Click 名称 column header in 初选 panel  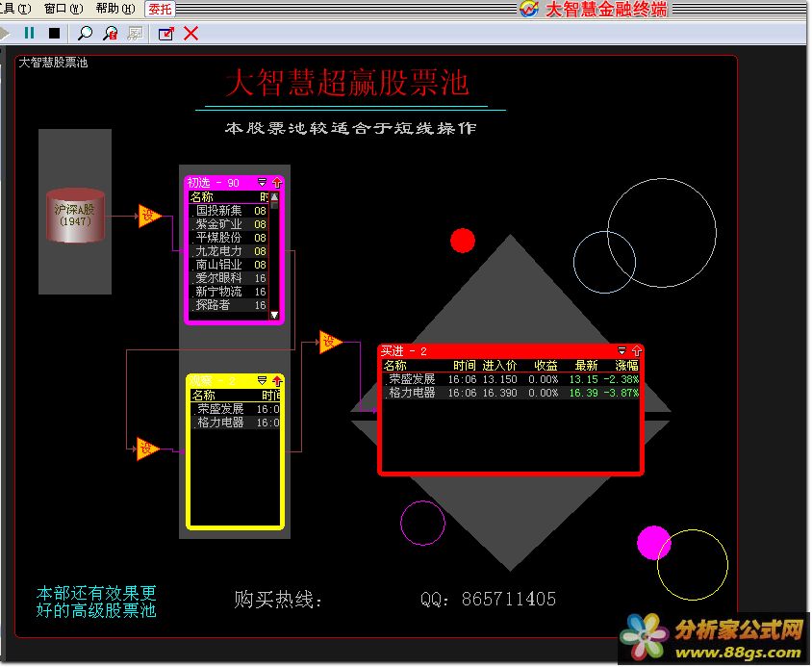(x=201, y=197)
